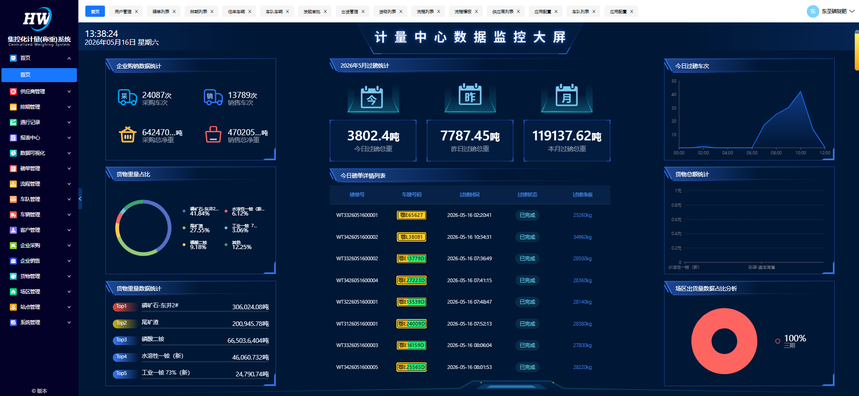Expand the 供应商管理 chevron
The width and height of the screenshot is (859, 396).
pyautogui.click(x=69, y=91)
